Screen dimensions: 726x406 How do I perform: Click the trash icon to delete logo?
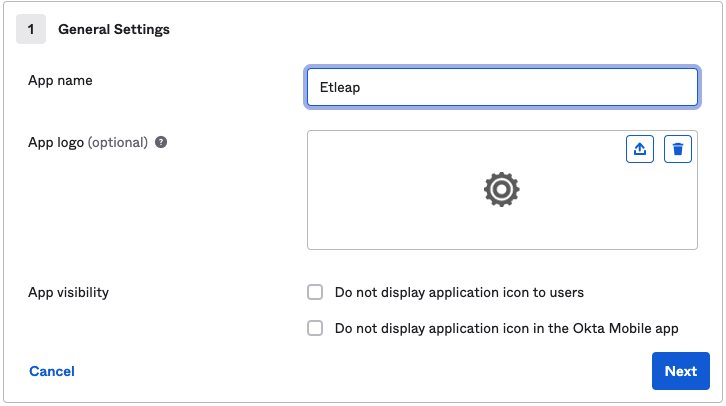point(678,149)
